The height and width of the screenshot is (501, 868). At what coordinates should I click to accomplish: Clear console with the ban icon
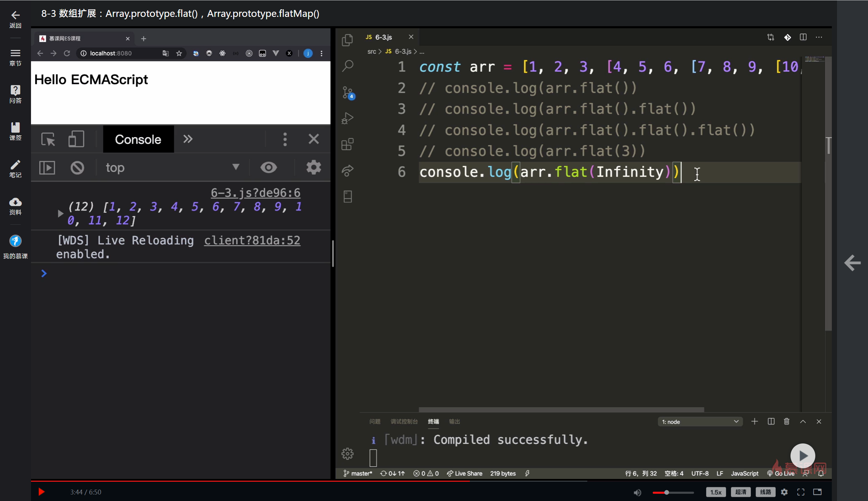pyautogui.click(x=77, y=168)
